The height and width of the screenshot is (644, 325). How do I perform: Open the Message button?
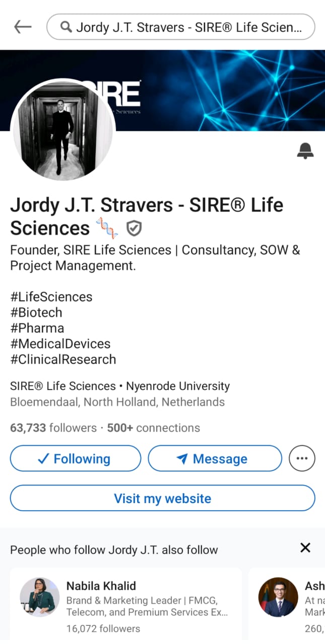click(215, 458)
